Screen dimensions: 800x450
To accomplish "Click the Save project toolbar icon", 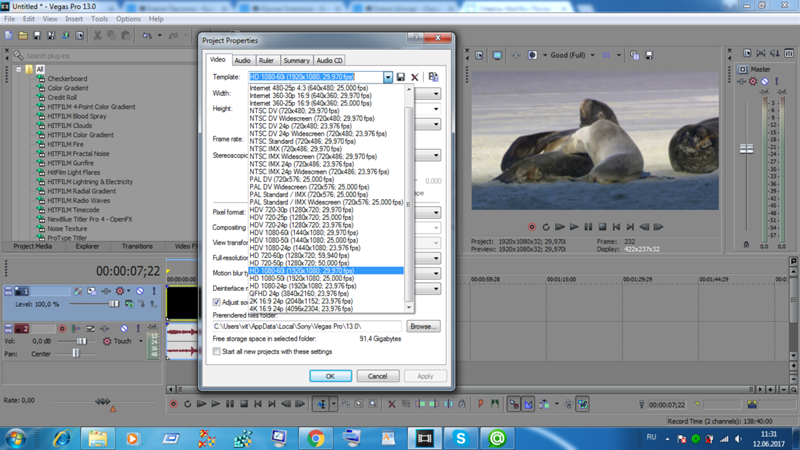I will (37, 35).
